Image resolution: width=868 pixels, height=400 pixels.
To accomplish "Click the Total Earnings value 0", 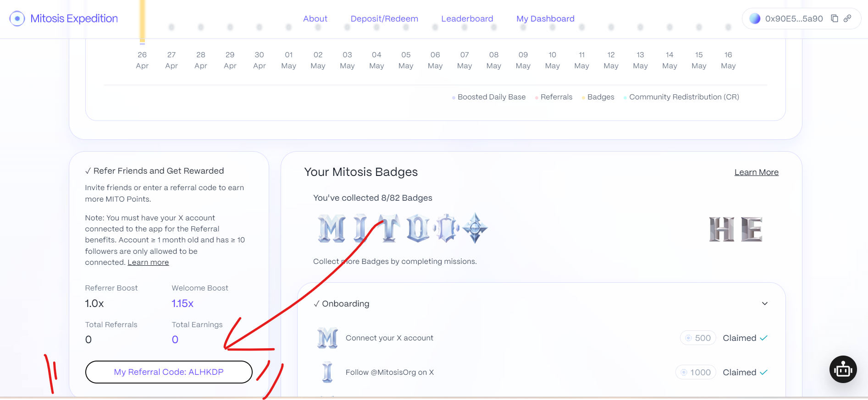I will click(175, 340).
